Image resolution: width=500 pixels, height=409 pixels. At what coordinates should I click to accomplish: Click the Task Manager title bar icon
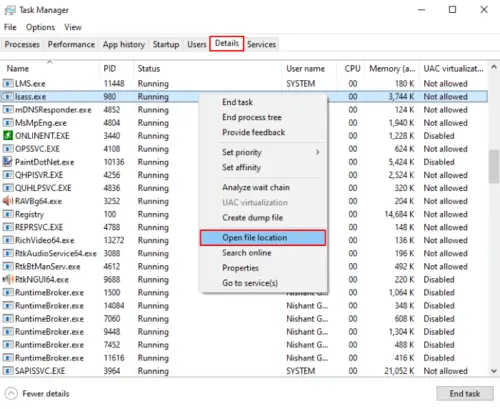(10, 10)
